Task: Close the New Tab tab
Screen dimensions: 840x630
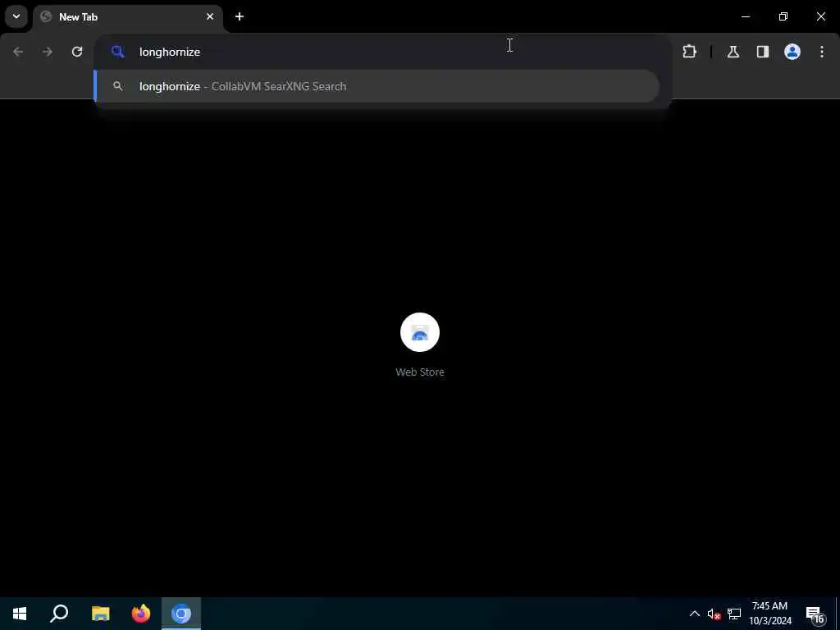Action: [210, 16]
